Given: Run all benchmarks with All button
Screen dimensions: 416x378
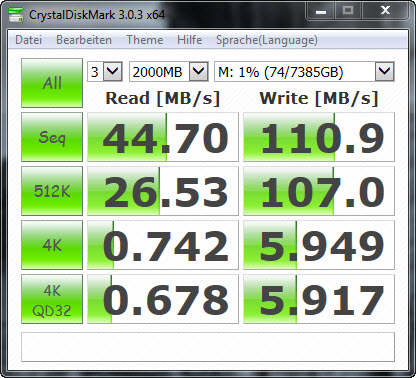Looking at the screenshot, I should pyautogui.click(x=52, y=83).
